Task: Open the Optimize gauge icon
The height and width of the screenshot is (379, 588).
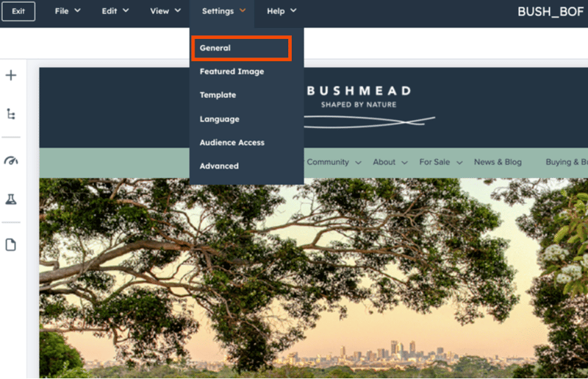Action: [x=11, y=160]
